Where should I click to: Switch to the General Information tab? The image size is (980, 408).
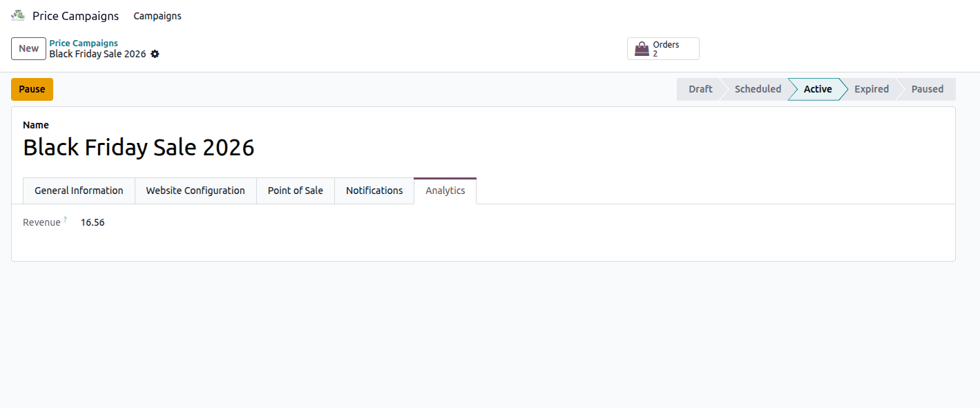click(79, 191)
